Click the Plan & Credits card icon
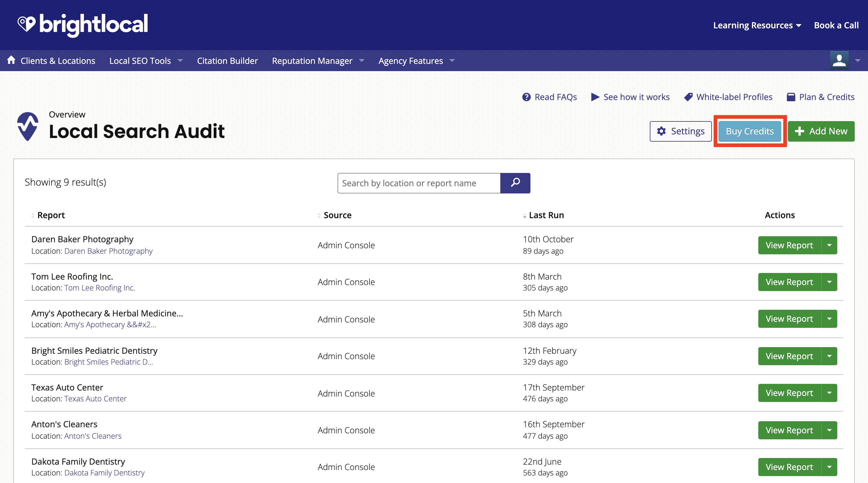 (791, 97)
